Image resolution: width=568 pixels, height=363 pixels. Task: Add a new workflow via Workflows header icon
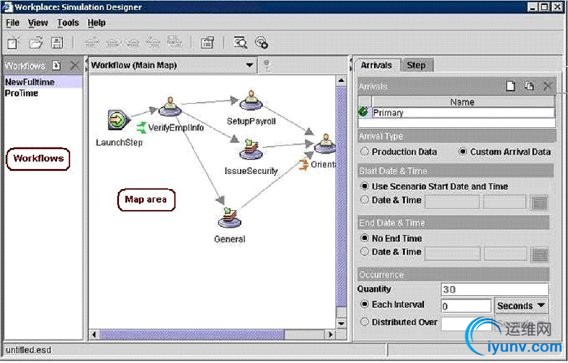point(56,66)
